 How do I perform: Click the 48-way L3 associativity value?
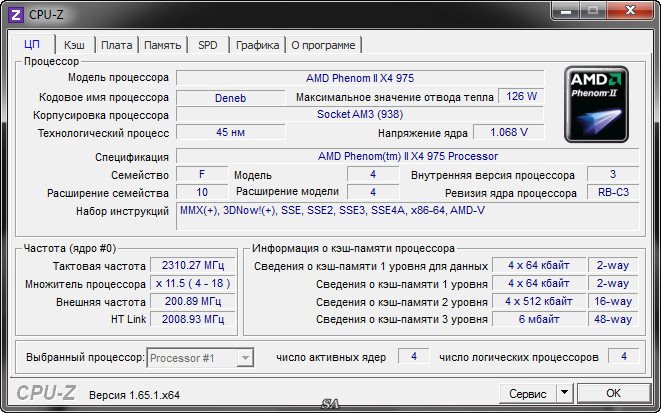click(613, 319)
